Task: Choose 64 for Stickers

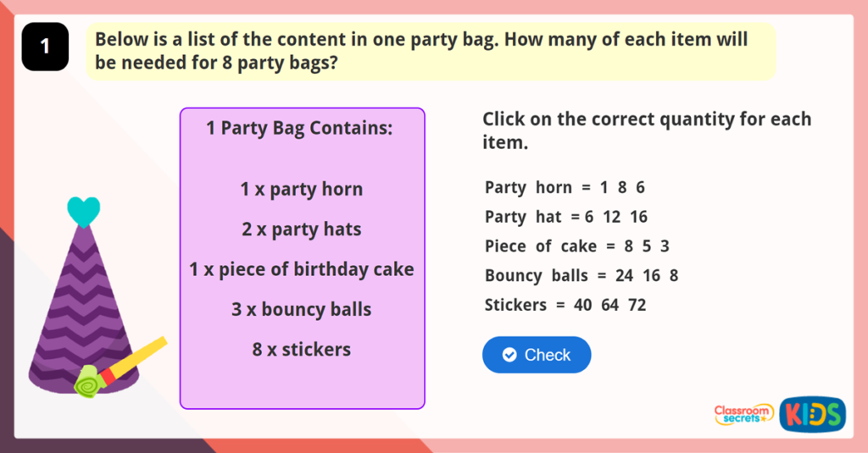Action: [x=610, y=305]
